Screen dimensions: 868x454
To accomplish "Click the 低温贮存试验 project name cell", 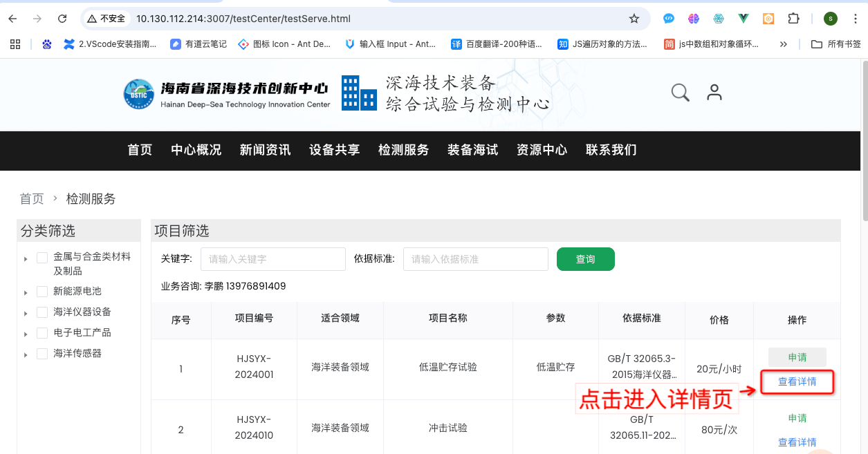I will click(448, 368).
